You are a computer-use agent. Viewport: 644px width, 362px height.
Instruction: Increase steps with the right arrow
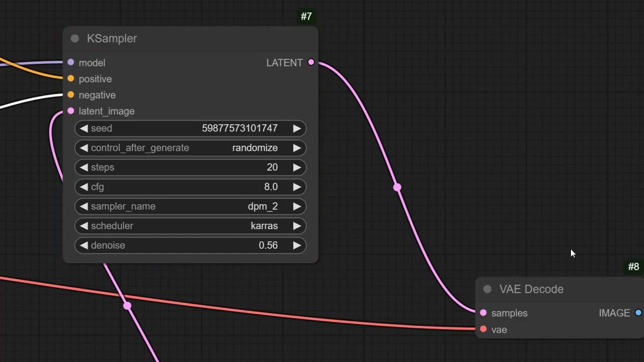point(297,167)
